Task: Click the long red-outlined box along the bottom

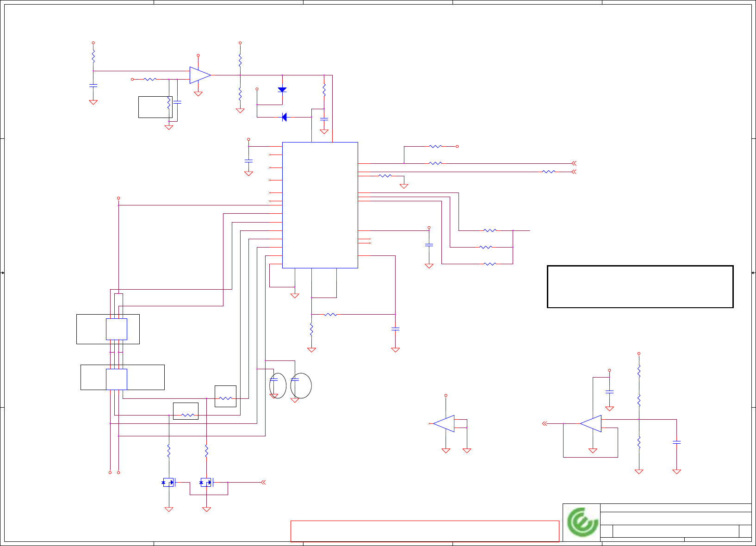Action: coord(425,531)
